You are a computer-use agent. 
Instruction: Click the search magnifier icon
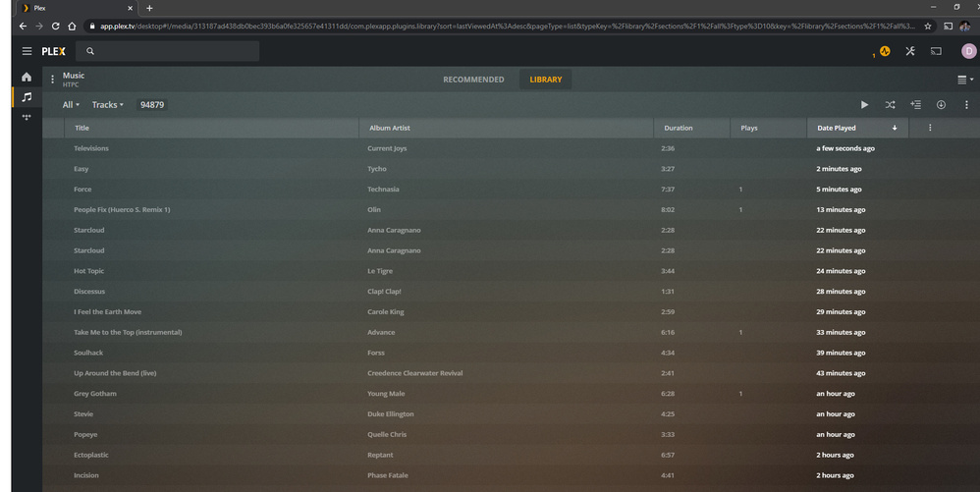(90, 51)
